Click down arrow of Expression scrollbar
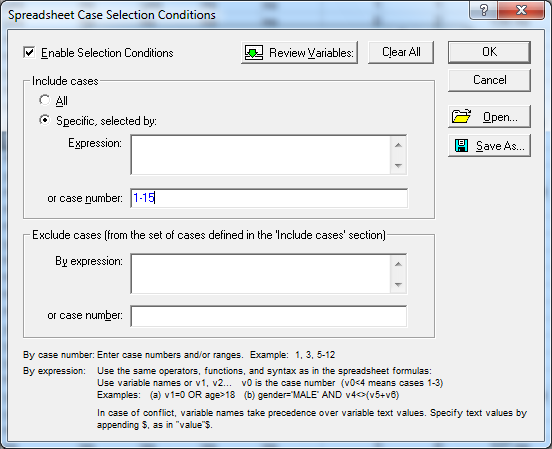Image resolution: width=552 pixels, height=449 pixels. click(x=399, y=165)
